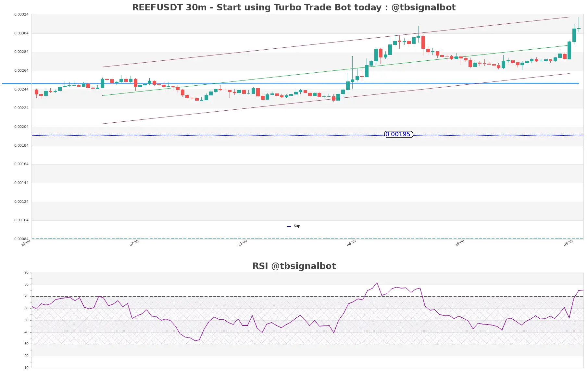Click the 0.00264 price axis label
Screen dimensions: 588x392
21,71
